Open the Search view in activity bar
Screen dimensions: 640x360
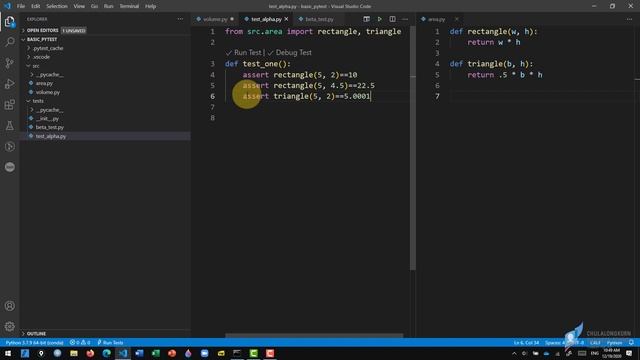(x=9, y=42)
